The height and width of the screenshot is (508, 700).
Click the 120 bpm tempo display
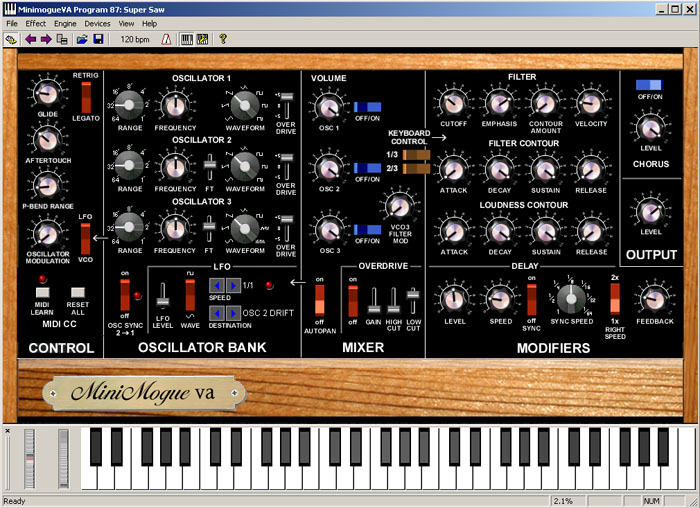pyautogui.click(x=135, y=39)
